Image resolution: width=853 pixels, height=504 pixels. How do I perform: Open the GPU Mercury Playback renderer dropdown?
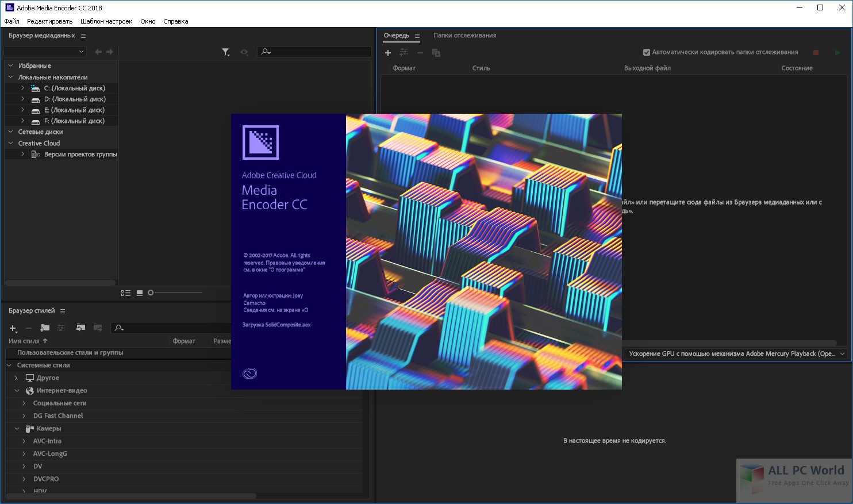coord(737,354)
